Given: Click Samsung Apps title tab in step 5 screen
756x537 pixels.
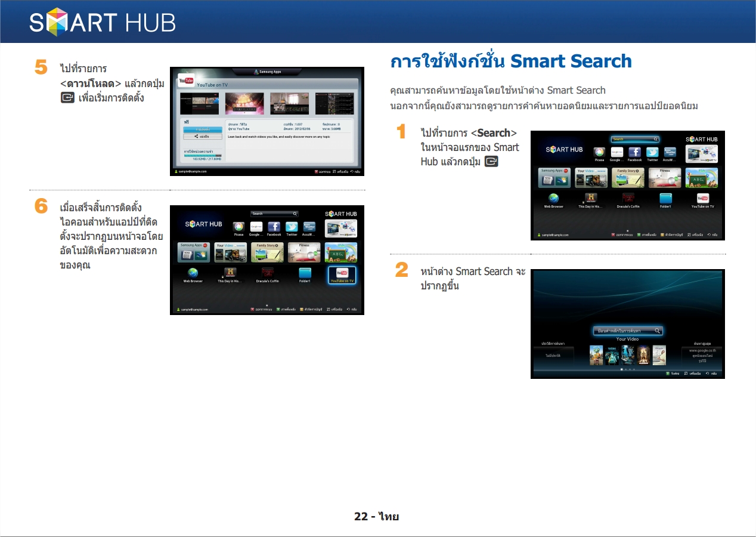Looking at the screenshot, I should click(268, 72).
